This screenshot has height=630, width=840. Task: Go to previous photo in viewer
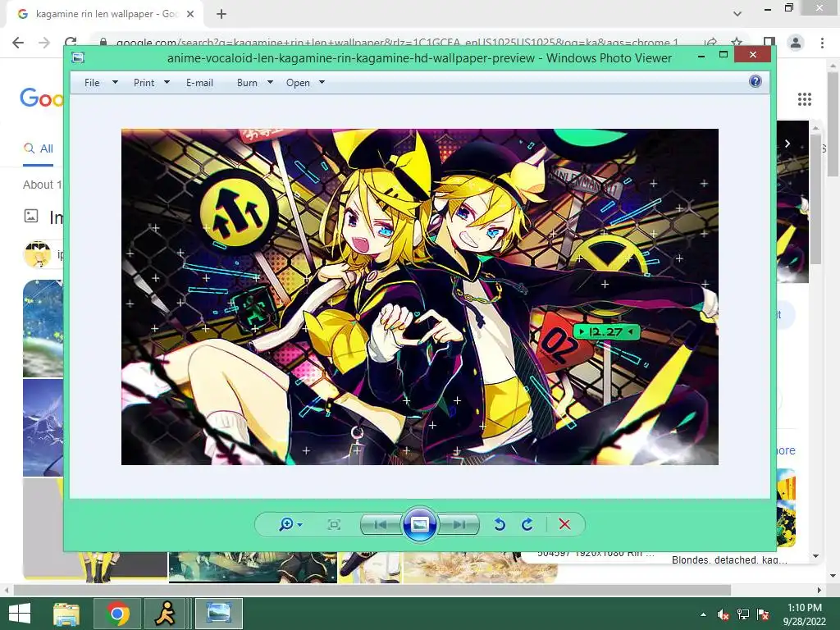(x=381, y=524)
